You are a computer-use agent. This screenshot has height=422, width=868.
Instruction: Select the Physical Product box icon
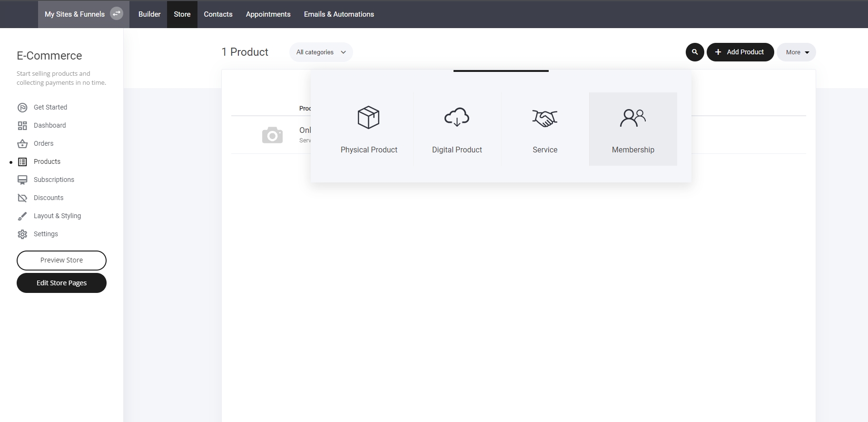pos(368,117)
